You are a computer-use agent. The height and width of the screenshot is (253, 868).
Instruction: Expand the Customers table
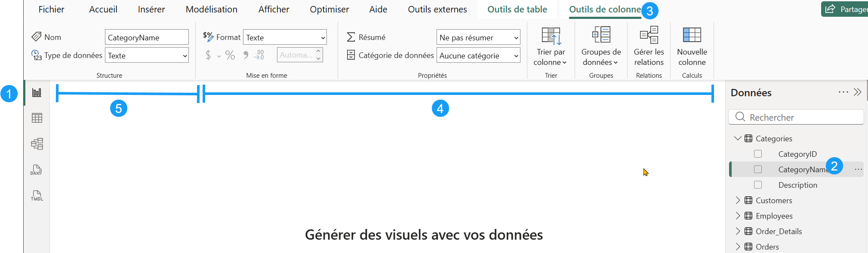pos(738,200)
